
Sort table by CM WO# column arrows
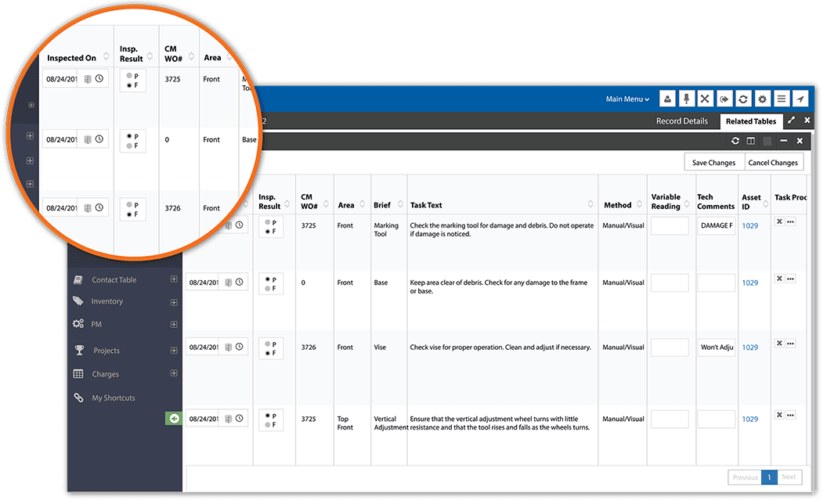[x=326, y=204]
